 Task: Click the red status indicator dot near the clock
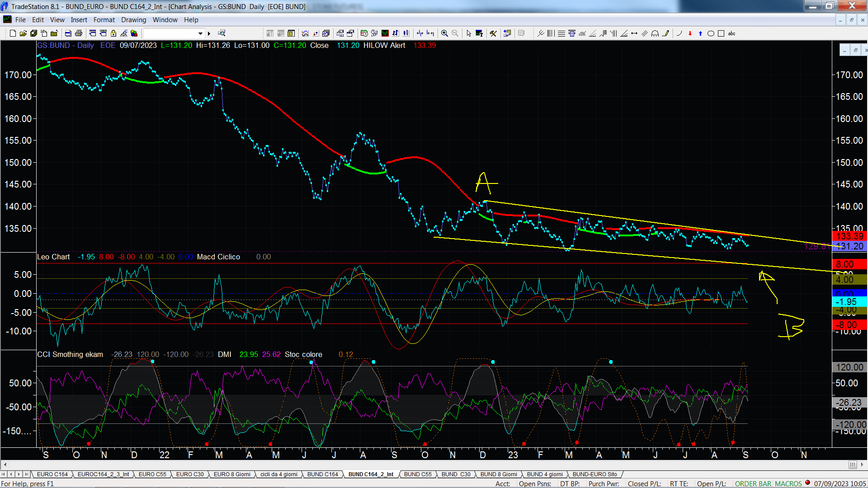click(807, 483)
